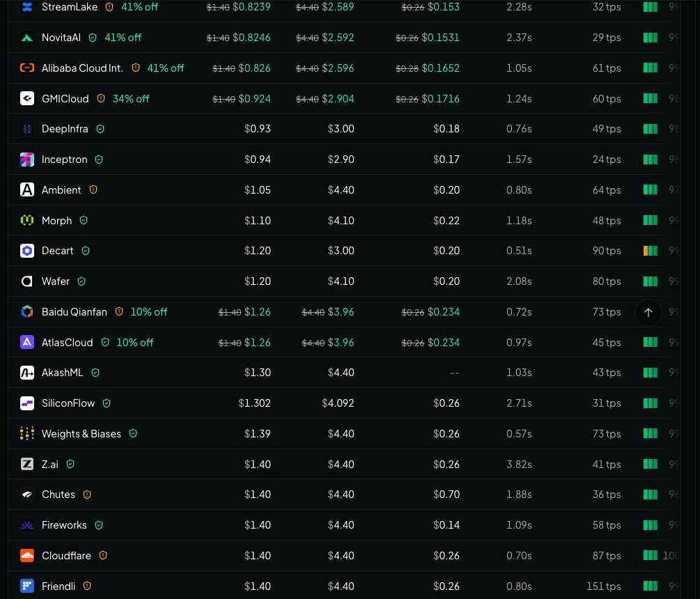
Task: Click the orange shield icon beside Chutes
Action: 87,495
